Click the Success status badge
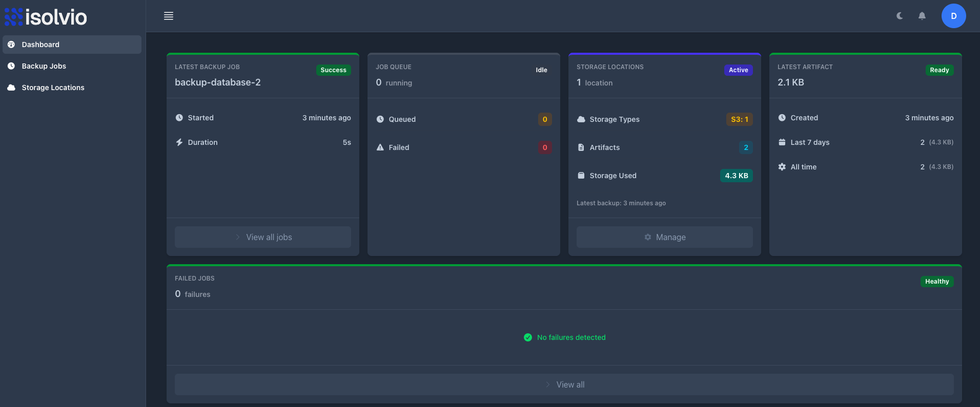 334,70
